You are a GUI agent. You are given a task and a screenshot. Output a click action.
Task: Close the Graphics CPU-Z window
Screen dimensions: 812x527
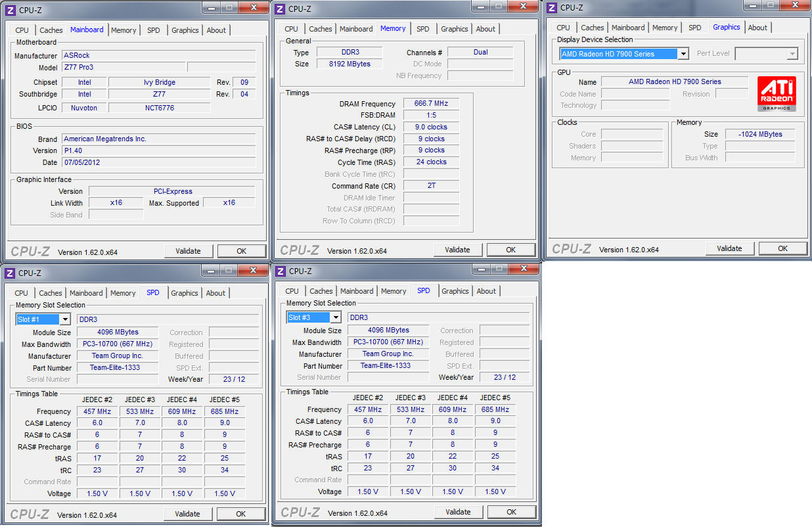coord(794,5)
